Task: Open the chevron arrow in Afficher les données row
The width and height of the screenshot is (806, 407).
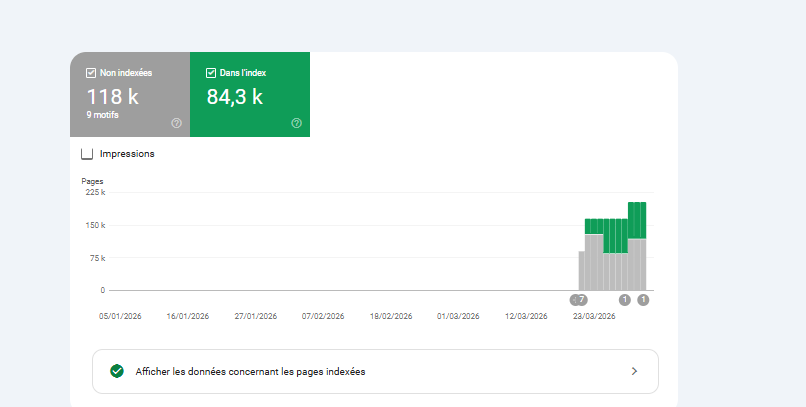Action: click(634, 371)
